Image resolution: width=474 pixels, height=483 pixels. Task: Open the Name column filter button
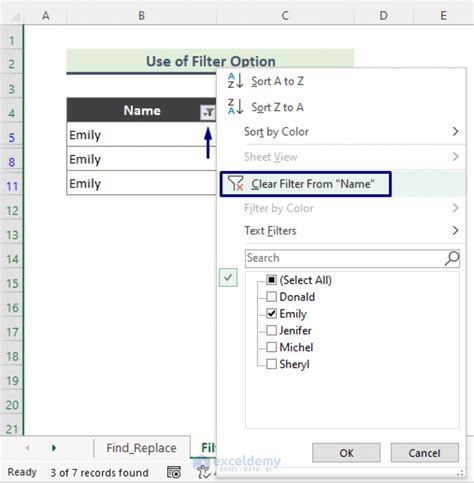click(208, 112)
